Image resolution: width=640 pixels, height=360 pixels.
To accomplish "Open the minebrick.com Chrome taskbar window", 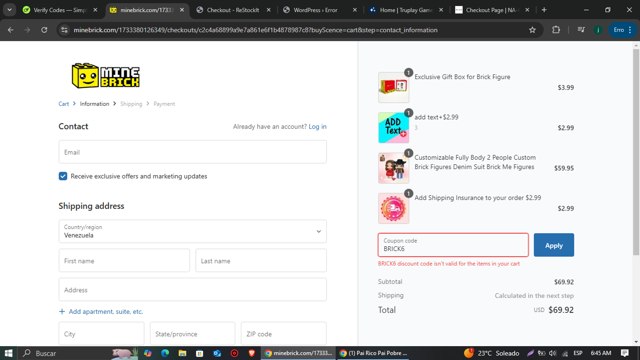I will (x=299, y=353).
